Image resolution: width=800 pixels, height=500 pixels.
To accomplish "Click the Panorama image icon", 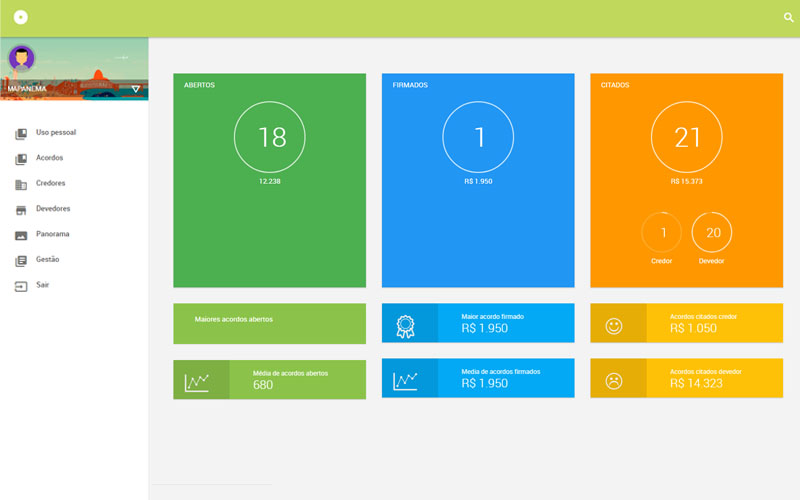I will pyautogui.click(x=21, y=235).
